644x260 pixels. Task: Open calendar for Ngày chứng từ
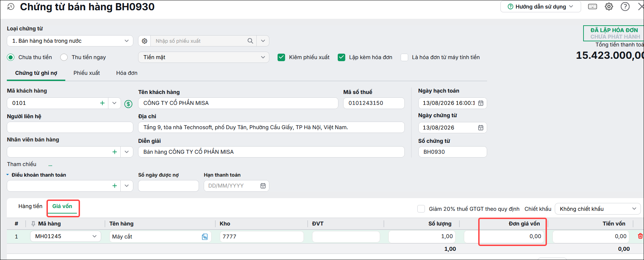click(481, 128)
